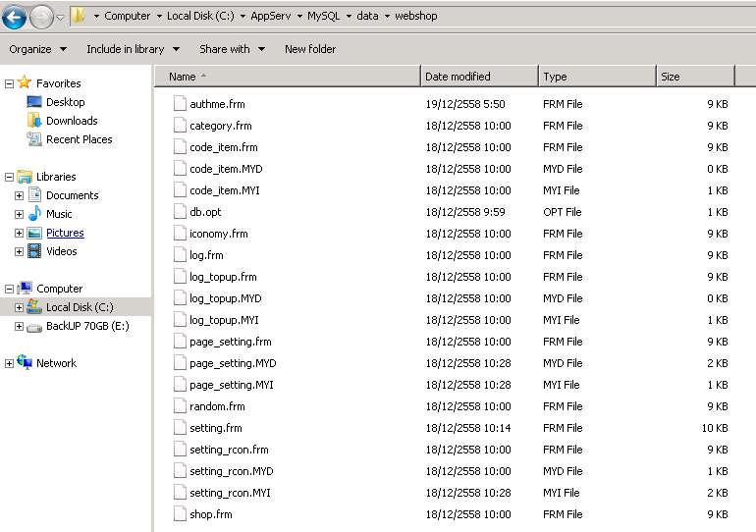The height and width of the screenshot is (532, 756).
Task: Click the Local Disk (C:) drive icon
Action: pos(34,306)
